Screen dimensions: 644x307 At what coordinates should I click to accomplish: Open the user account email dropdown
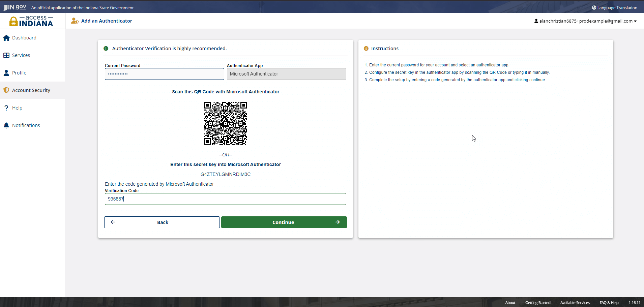tap(585, 21)
